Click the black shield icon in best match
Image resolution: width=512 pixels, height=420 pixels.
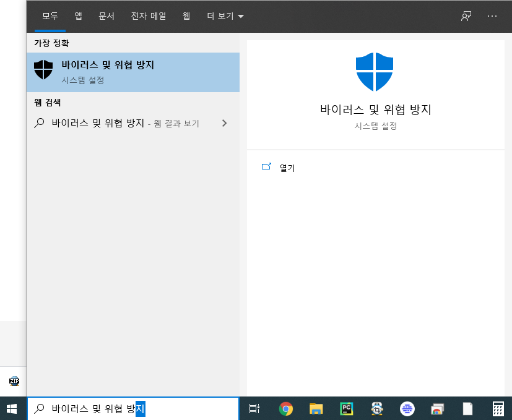(x=43, y=69)
